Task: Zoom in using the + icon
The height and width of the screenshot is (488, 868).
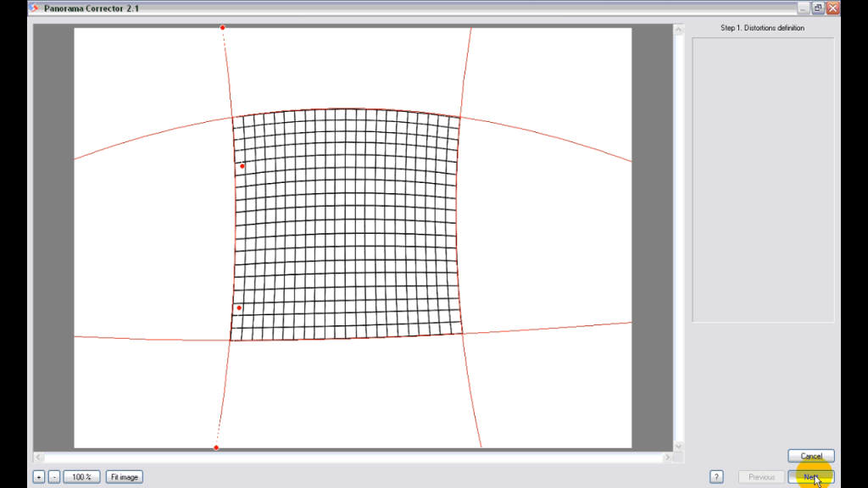Action: 37,476
